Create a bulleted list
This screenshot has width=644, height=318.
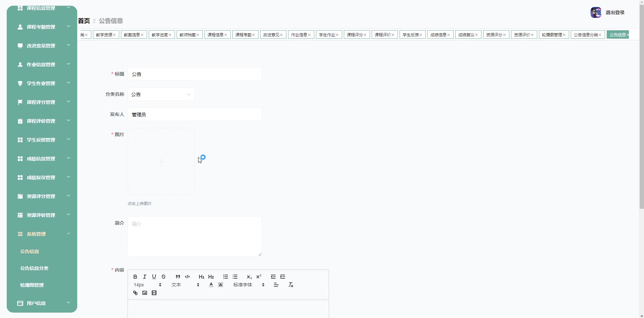click(x=235, y=277)
